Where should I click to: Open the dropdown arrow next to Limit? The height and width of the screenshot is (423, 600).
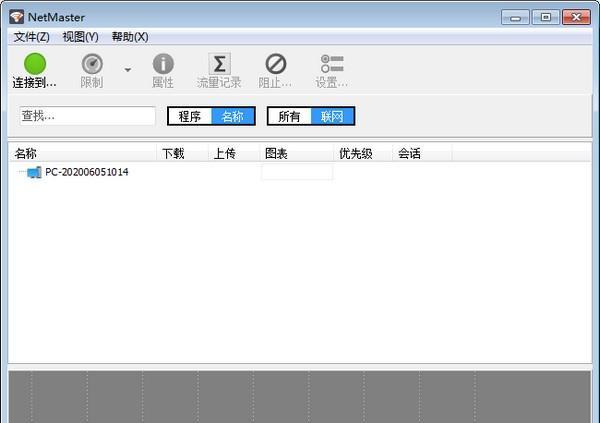click(128, 70)
